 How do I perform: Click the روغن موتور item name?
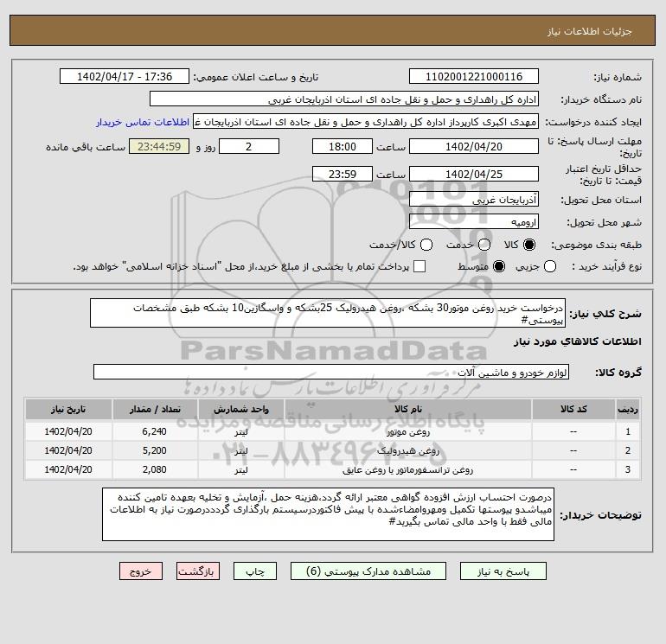coord(407,432)
